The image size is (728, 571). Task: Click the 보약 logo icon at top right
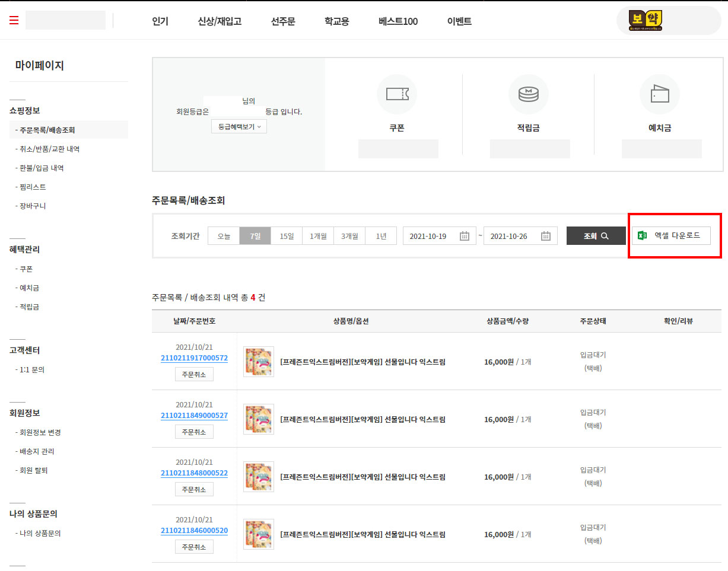(x=646, y=20)
